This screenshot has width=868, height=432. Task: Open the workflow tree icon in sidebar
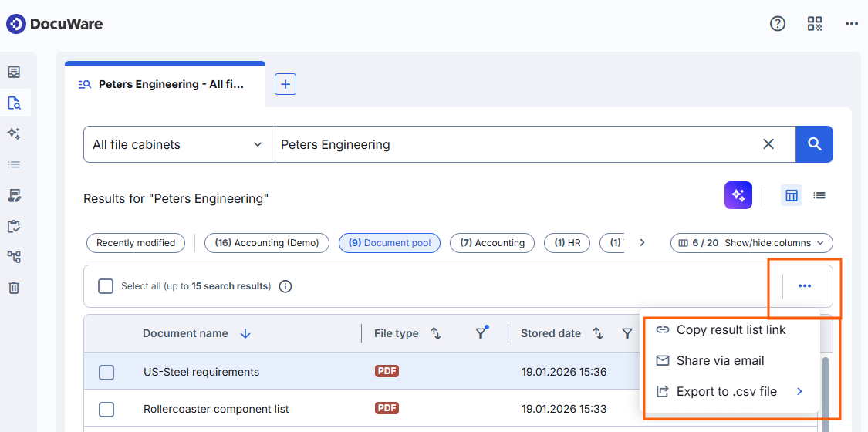pos(15,257)
